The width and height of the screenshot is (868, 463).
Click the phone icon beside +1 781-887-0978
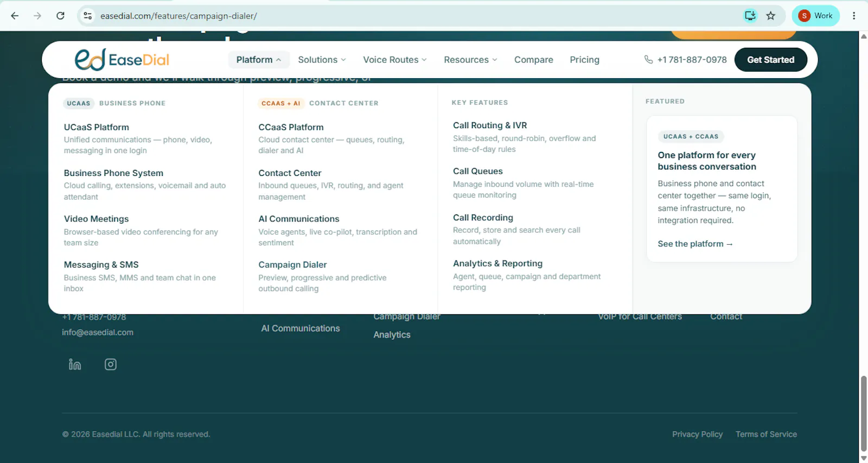648,60
